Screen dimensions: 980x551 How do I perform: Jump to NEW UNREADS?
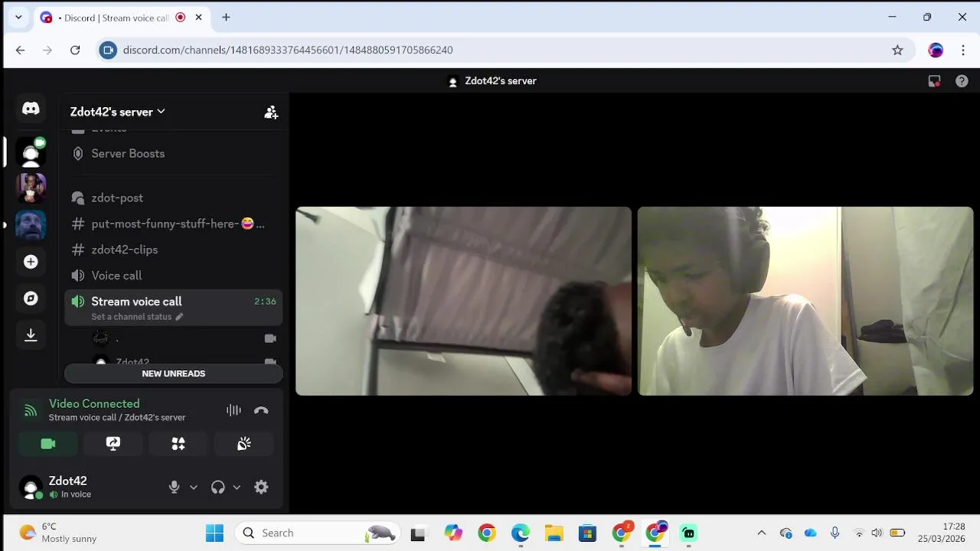(174, 373)
